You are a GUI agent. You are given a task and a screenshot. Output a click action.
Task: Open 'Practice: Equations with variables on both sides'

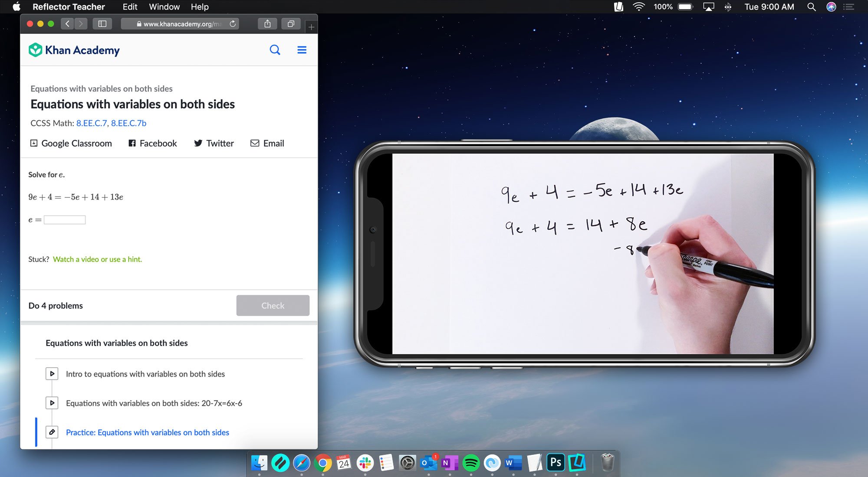pos(147,432)
